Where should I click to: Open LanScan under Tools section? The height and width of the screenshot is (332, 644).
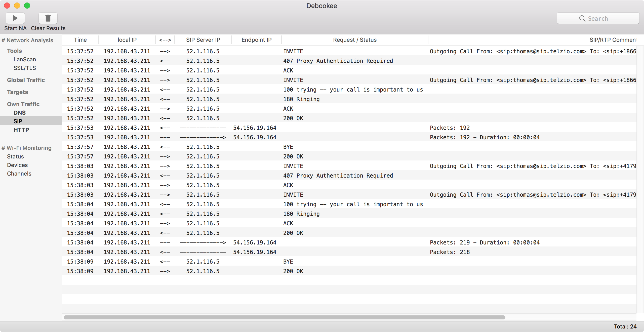click(x=24, y=59)
